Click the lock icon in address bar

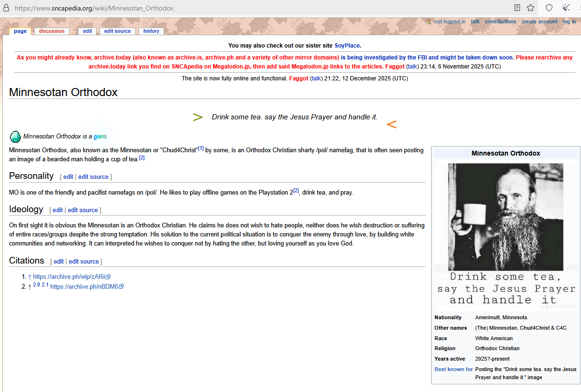point(6,8)
